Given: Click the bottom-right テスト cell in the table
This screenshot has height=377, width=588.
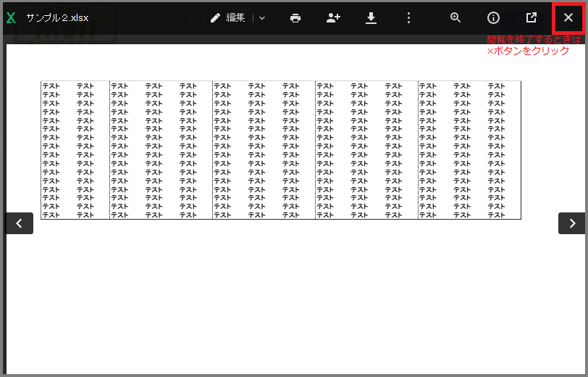Looking at the screenshot, I should [496, 215].
